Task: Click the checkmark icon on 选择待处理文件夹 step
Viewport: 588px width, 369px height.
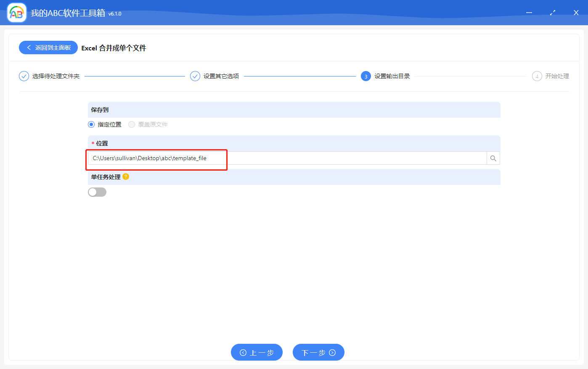Action: [x=24, y=76]
